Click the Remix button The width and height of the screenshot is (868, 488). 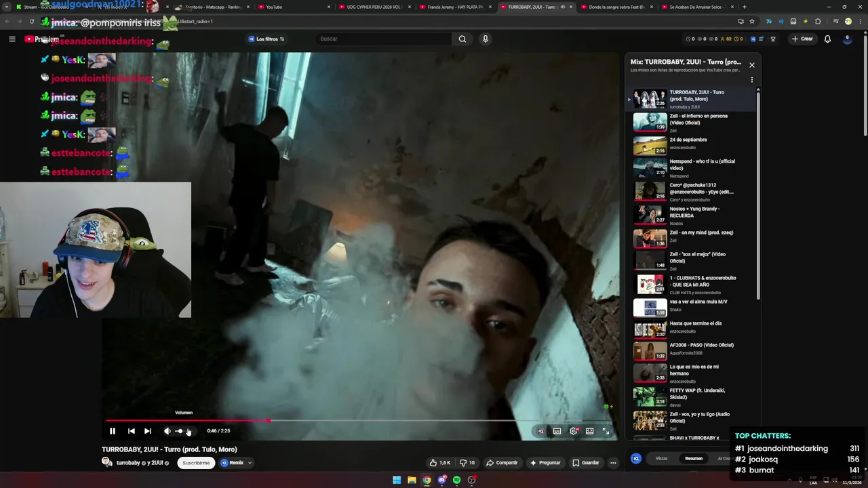(x=232, y=463)
